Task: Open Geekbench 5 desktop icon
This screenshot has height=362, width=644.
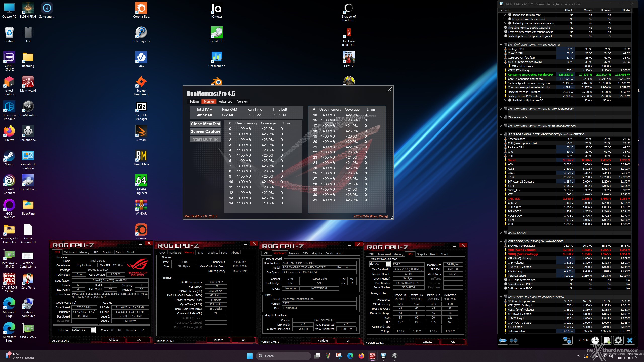Action: 217,59
